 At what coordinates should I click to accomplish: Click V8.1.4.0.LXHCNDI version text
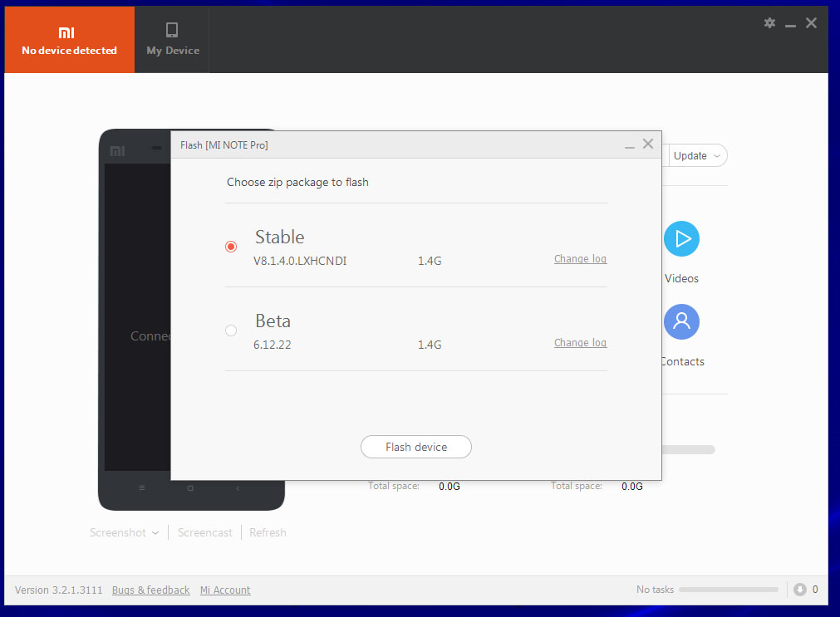click(x=300, y=261)
